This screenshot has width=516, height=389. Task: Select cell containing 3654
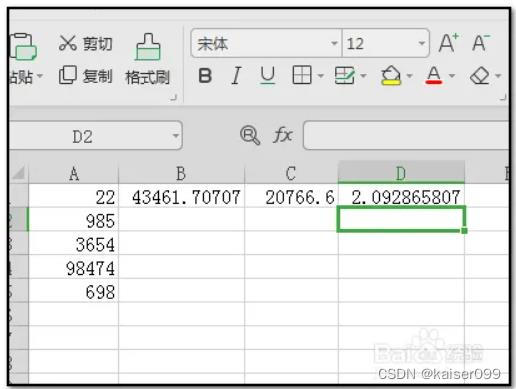point(74,243)
